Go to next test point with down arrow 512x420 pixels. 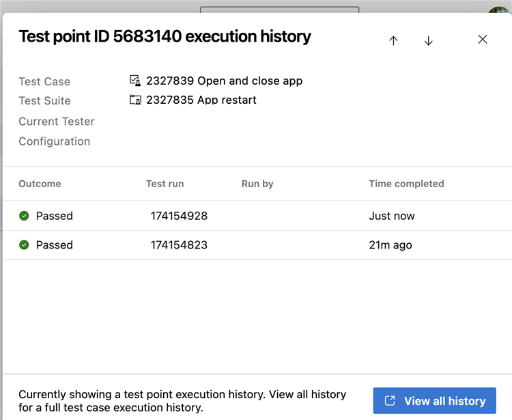point(429,40)
